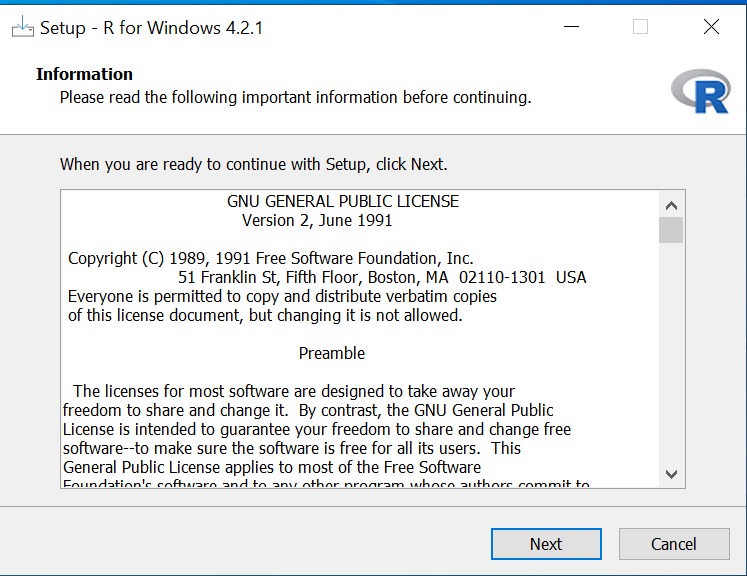The height and width of the screenshot is (576, 747).
Task: Click the 'Preamble' heading in license text
Action: click(x=332, y=354)
